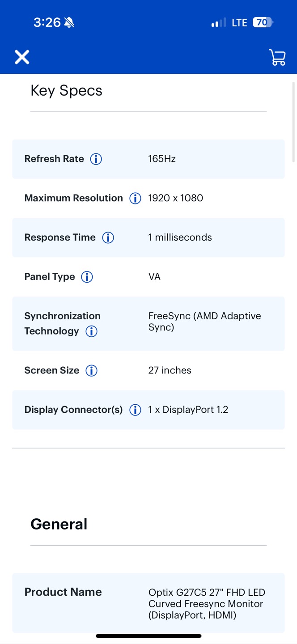This screenshot has height=644, width=297.
Task: Tap the info icon beside Response Time
Action: coord(108,237)
